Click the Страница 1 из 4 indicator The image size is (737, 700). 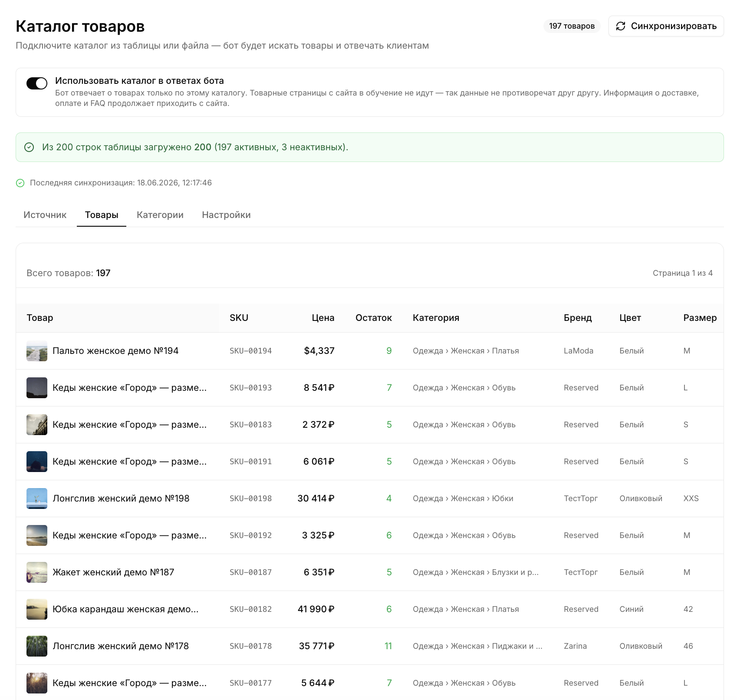683,273
